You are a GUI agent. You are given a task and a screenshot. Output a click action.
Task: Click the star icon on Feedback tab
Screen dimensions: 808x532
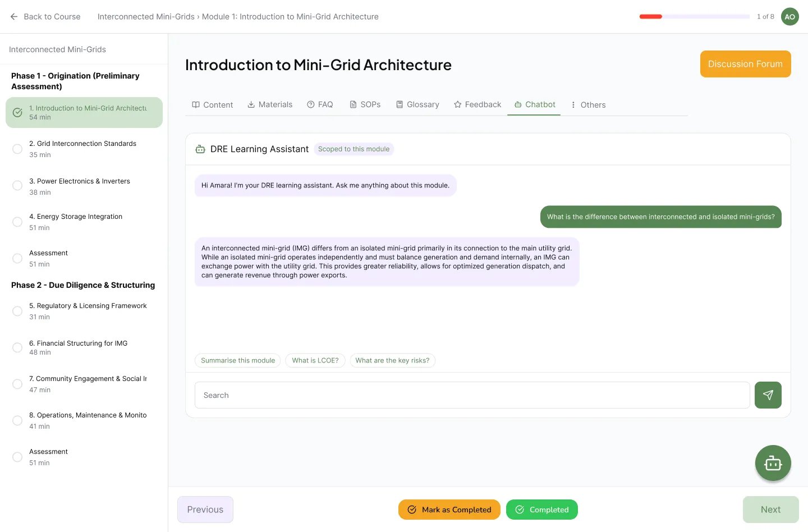[x=458, y=104]
